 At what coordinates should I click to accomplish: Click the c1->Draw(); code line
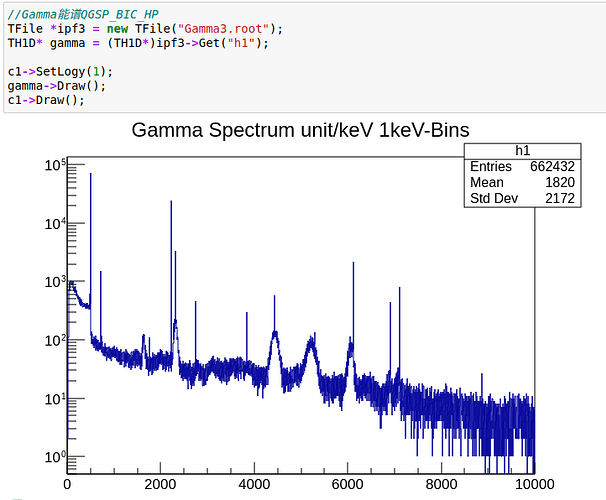point(46,100)
